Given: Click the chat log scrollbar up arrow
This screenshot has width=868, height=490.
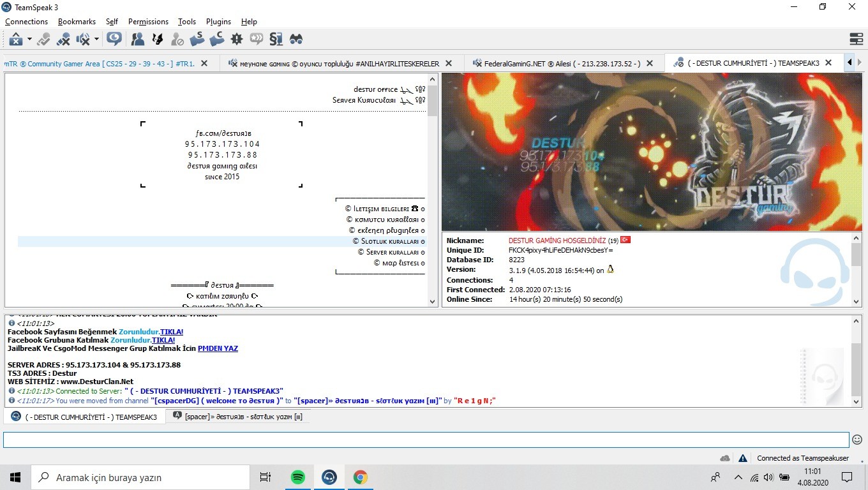Looking at the screenshot, I should click(x=857, y=321).
